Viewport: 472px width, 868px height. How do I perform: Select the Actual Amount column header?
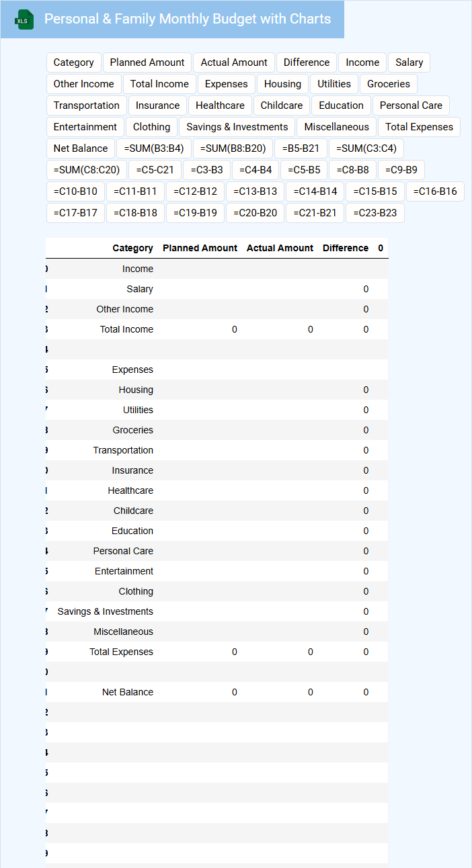point(280,248)
